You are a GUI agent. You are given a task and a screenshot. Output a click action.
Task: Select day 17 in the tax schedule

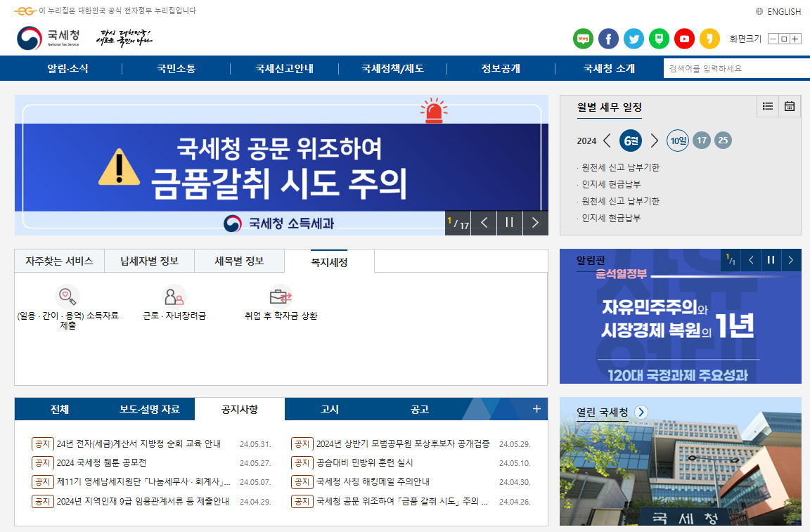701,141
